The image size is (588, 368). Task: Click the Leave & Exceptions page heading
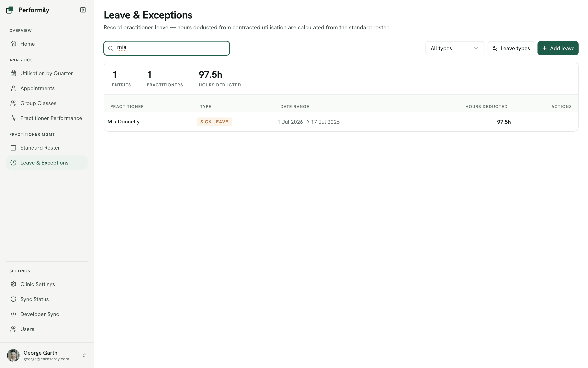point(148,15)
